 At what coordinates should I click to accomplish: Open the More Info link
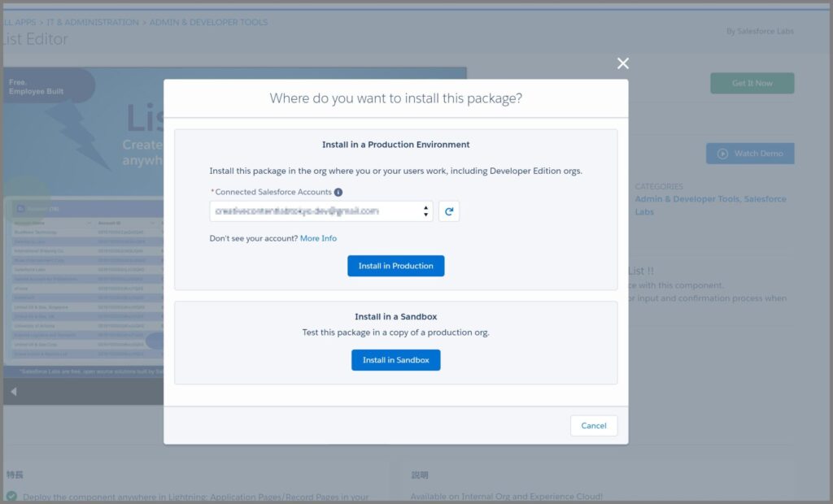318,237
